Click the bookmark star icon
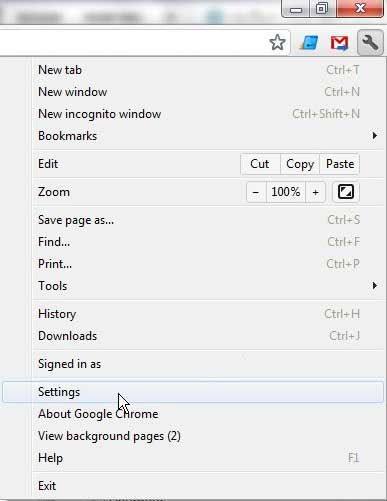This screenshot has width=387, height=501. point(277,42)
